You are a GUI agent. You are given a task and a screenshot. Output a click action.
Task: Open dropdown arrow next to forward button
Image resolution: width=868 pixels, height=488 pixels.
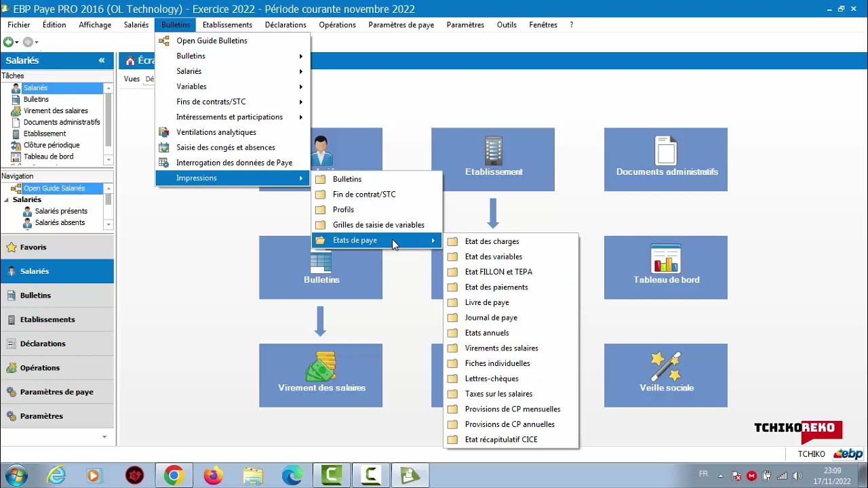click(x=37, y=42)
